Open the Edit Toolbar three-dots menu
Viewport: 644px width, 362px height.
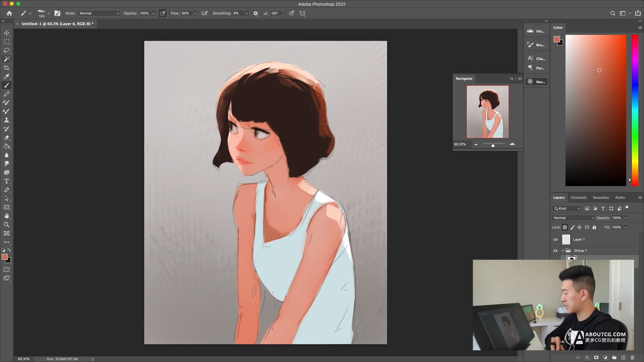[6, 242]
